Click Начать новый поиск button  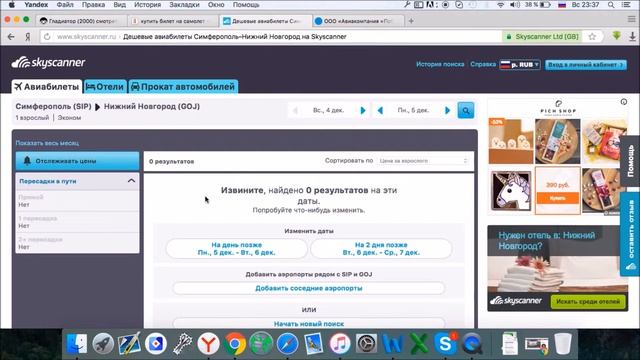309,323
